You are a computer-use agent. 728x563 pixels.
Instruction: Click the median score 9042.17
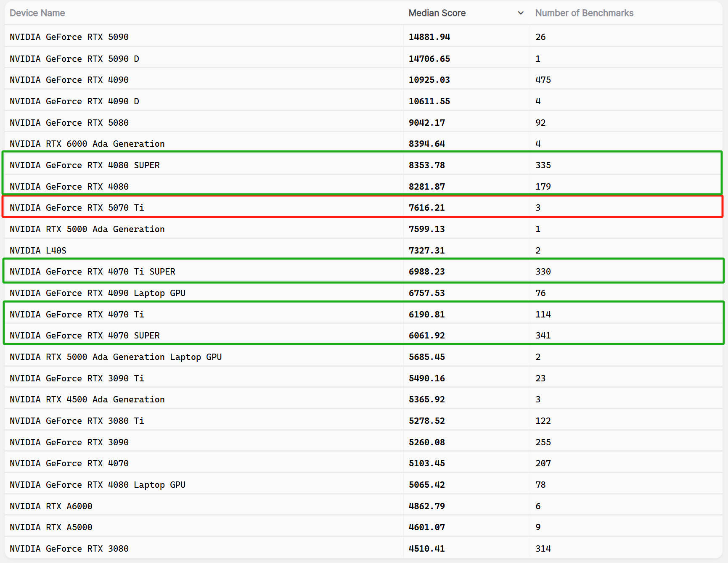427,123
